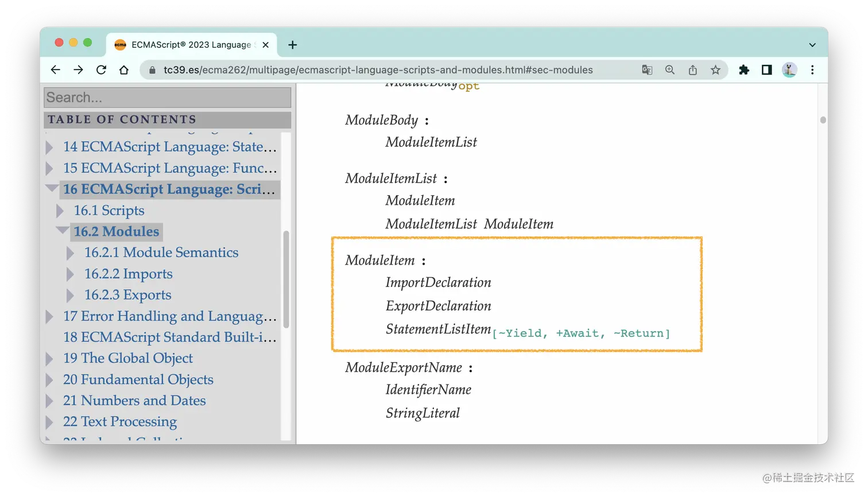The width and height of the screenshot is (868, 497).
Task: Click ModuleItemList under ModuleBody
Action: click(x=431, y=142)
